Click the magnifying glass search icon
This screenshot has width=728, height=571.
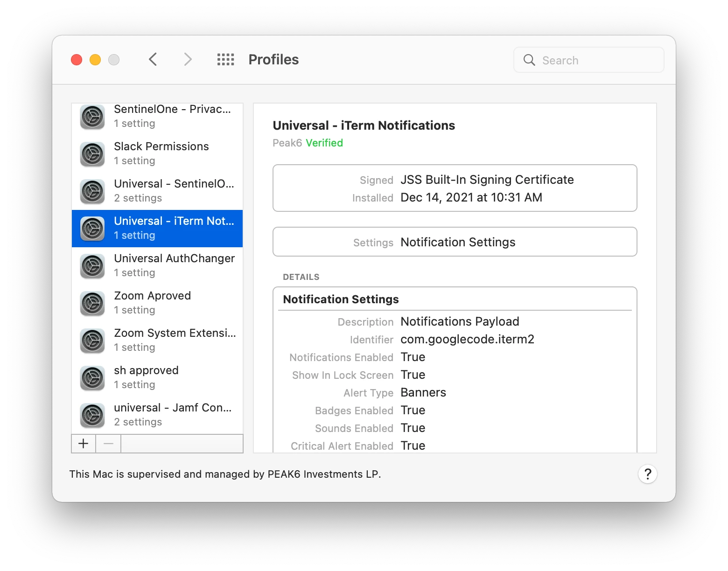point(529,60)
